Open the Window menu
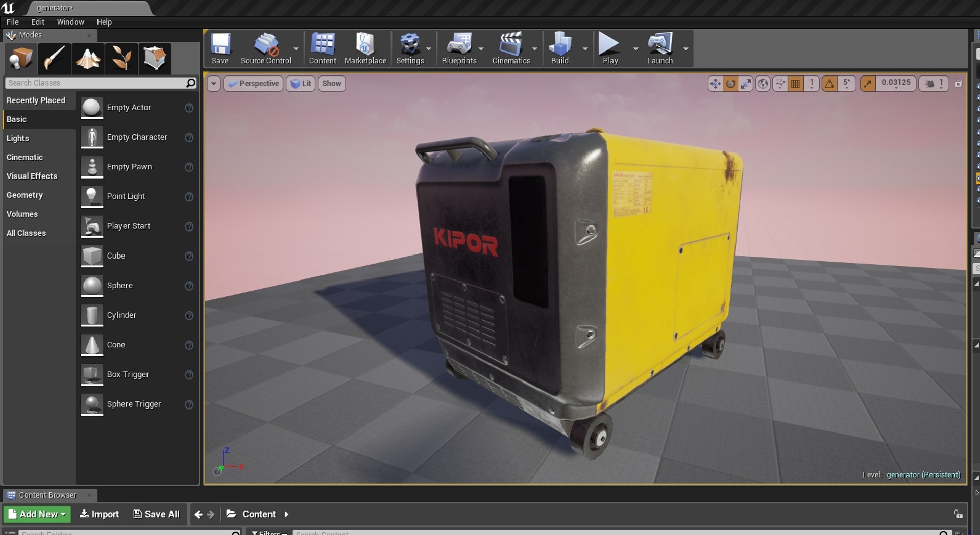This screenshot has width=980, height=535. pyautogui.click(x=70, y=22)
